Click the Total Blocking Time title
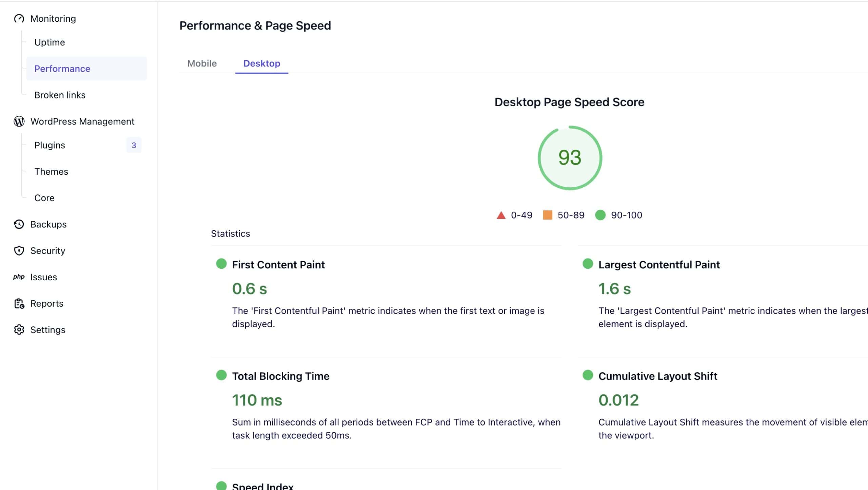This screenshot has height=490, width=868. [x=281, y=376]
